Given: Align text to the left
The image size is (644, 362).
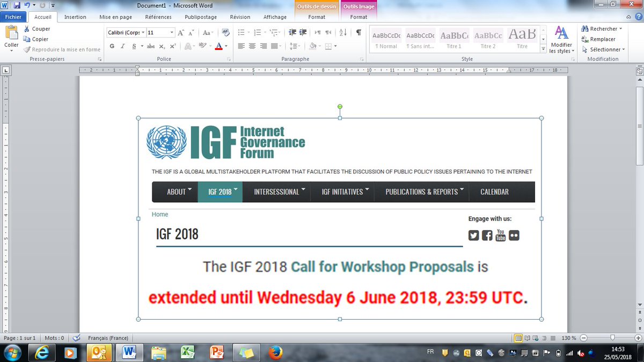Looking at the screenshot, I should coord(241,46).
